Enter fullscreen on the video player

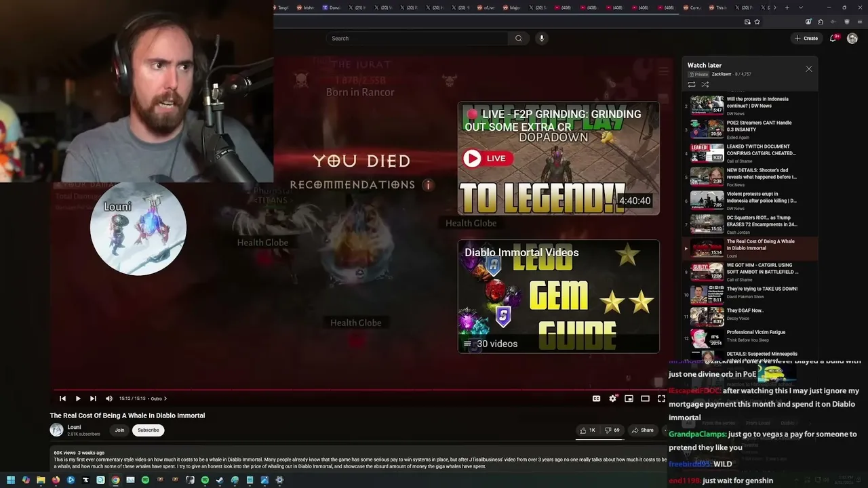[661, 399]
